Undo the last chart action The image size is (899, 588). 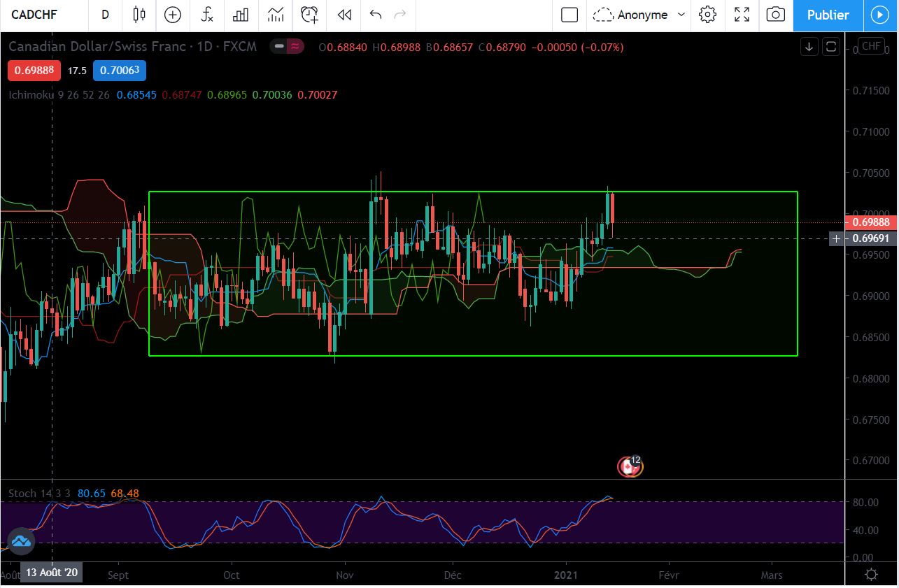point(376,15)
